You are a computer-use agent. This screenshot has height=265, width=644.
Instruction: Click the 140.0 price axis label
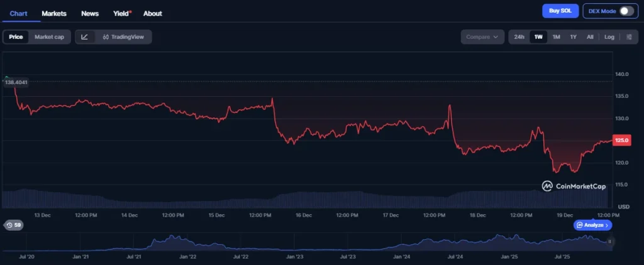click(622, 74)
